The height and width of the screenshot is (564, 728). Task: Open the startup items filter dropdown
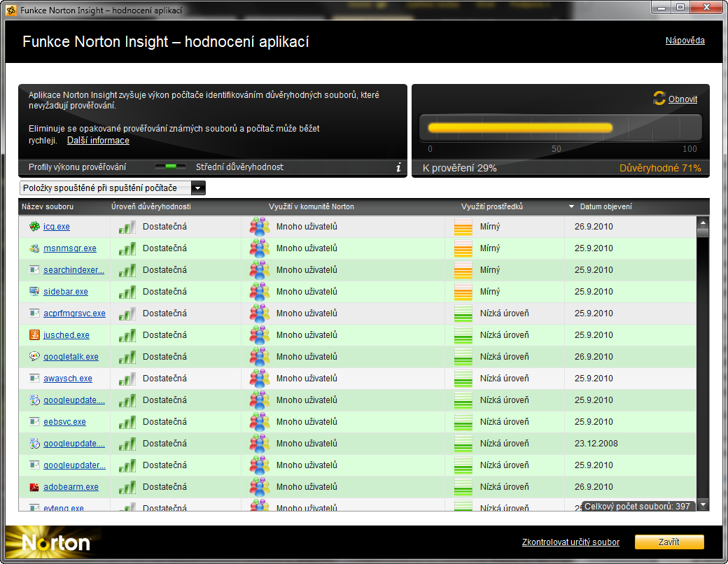point(198,188)
